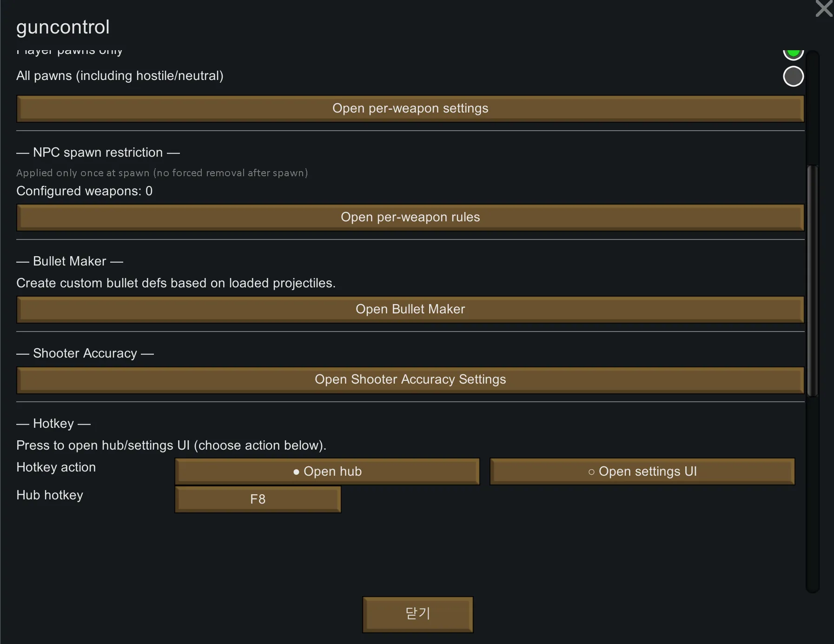Set hotkey action to Open hub
This screenshot has width=834, height=644.
(x=327, y=471)
